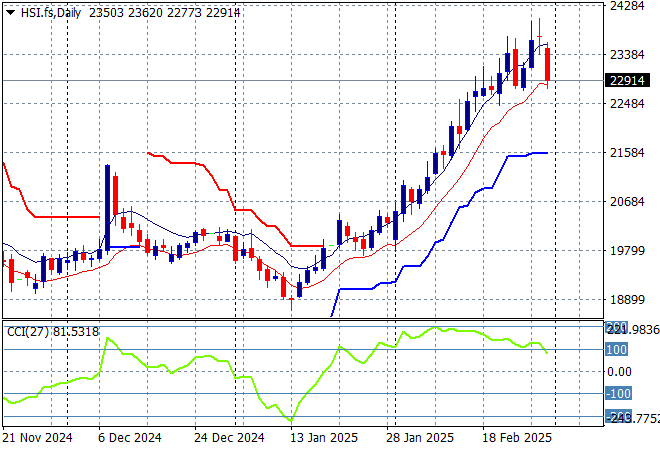
Task: Click the 21 Nov 2024 date label
Action: (x=37, y=438)
